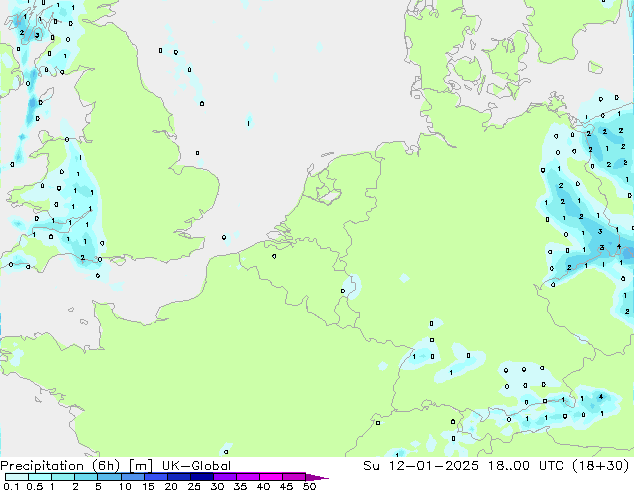Click the 1–2 legend color swatch
The width and height of the screenshot is (634, 490).
(x=63, y=477)
